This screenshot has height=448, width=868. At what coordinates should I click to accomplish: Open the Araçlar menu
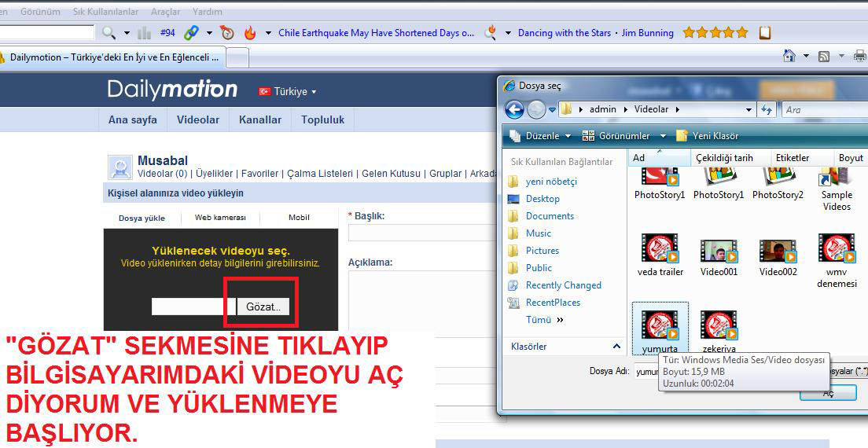pyautogui.click(x=166, y=11)
